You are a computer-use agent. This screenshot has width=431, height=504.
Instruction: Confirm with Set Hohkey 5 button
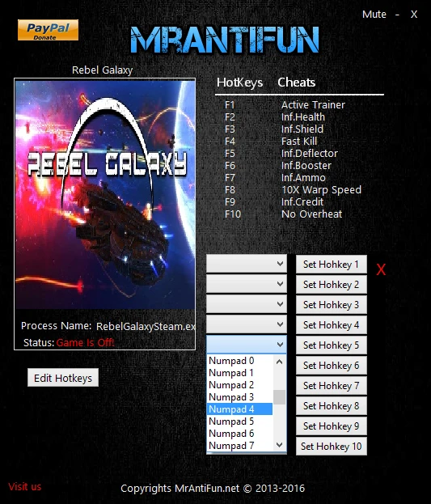tap(331, 345)
